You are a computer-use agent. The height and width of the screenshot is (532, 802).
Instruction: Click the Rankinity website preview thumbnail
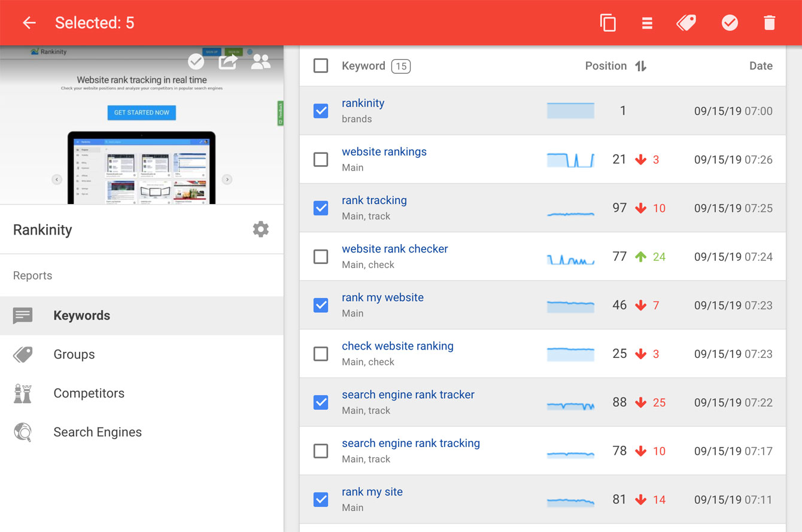tap(142, 125)
